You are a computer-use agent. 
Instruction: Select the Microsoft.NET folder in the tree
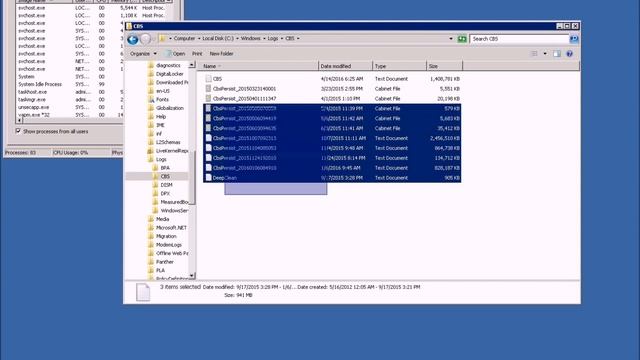coord(171,228)
